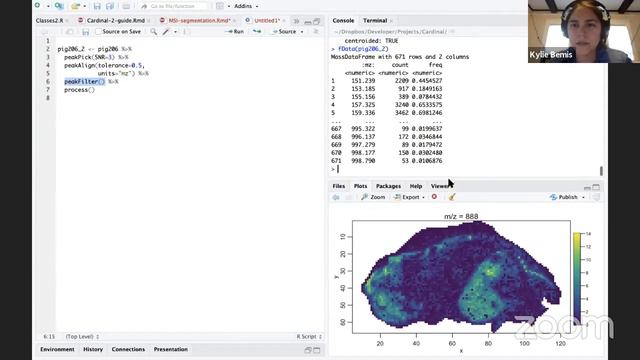Image resolution: width=640 pixels, height=360 pixels.
Task: Click the Open File folder icon
Action: pos(76,6)
